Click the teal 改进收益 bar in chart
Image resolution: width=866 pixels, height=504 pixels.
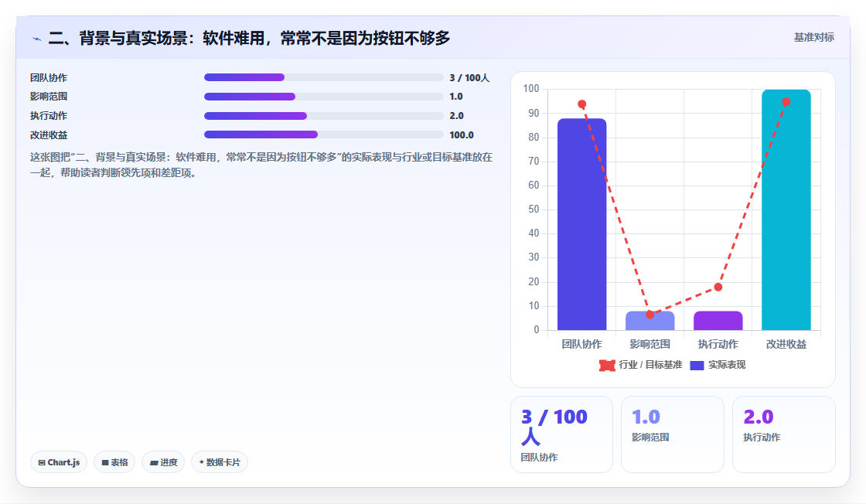pyautogui.click(x=786, y=209)
